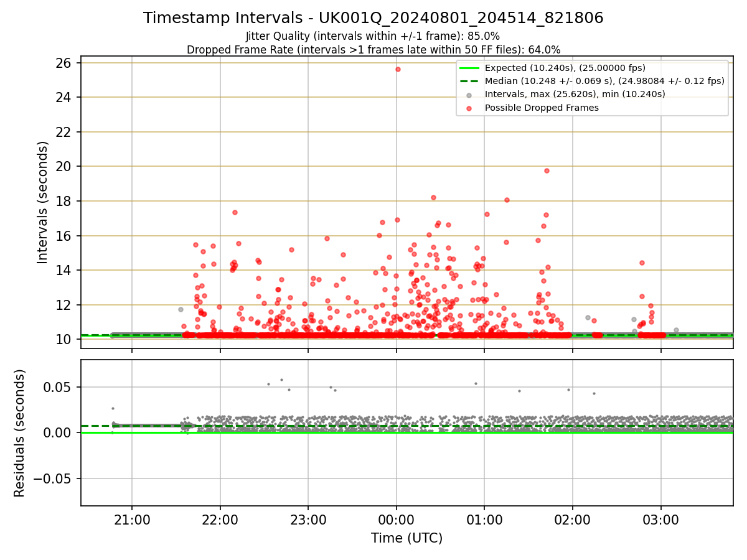Click the "Intervals (seconds)" y-axis label
The width and height of the screenshot is (747, 560).
click(x=42, y=202)
